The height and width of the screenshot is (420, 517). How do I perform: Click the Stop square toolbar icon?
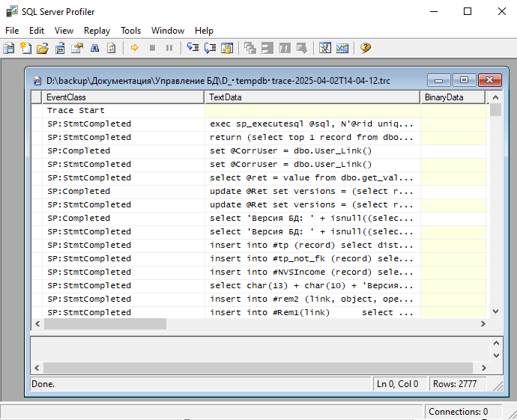(152, 48)
